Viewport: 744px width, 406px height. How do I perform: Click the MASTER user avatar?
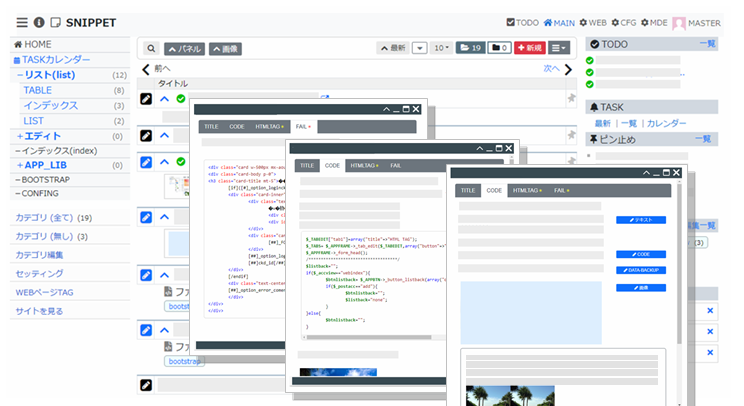[x=679, y=22]
